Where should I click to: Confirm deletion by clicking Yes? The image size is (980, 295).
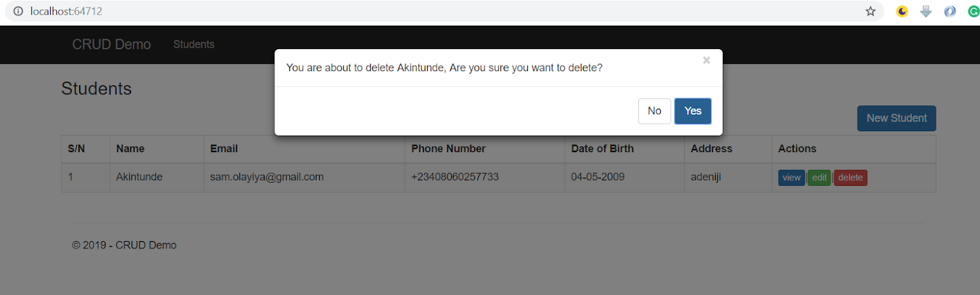[x=693, y=111]
